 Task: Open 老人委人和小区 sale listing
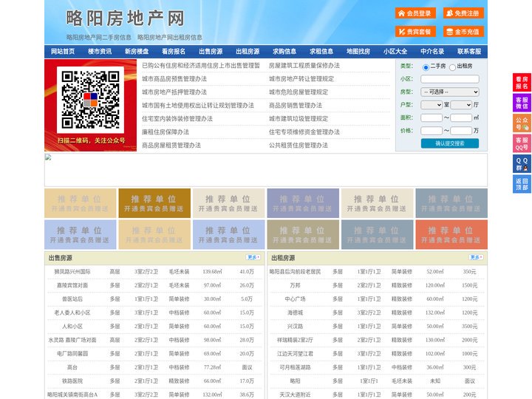coord(72,313)
